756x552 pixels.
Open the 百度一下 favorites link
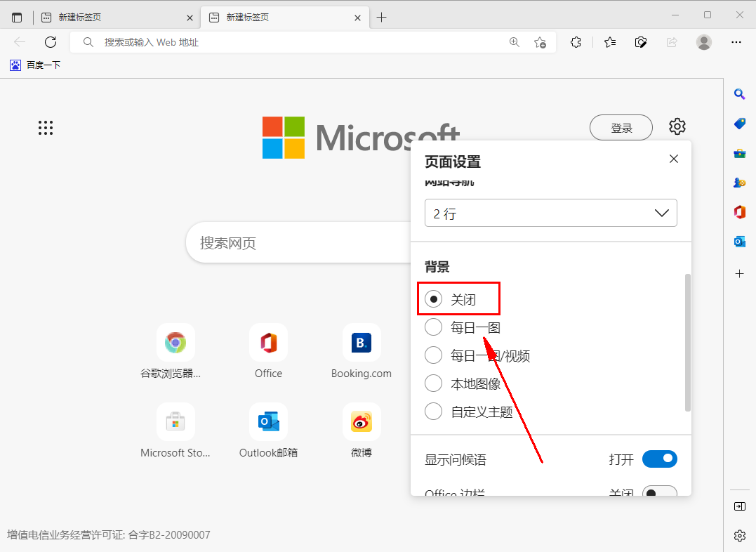click(x=34, y=65)
